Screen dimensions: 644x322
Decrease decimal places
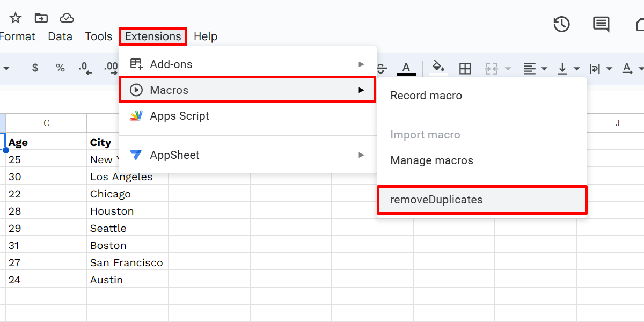coord(85,68)
